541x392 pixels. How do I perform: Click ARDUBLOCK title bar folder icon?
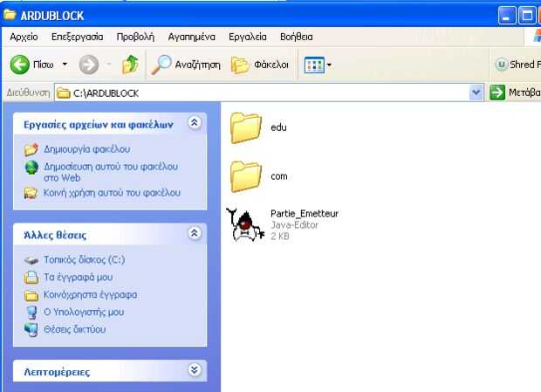point(10,15)
